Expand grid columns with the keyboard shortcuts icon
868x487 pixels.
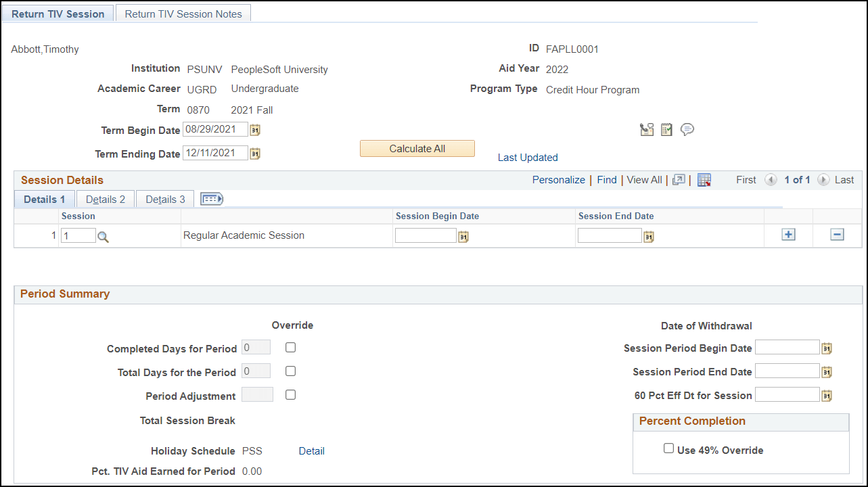pos(210,198)
